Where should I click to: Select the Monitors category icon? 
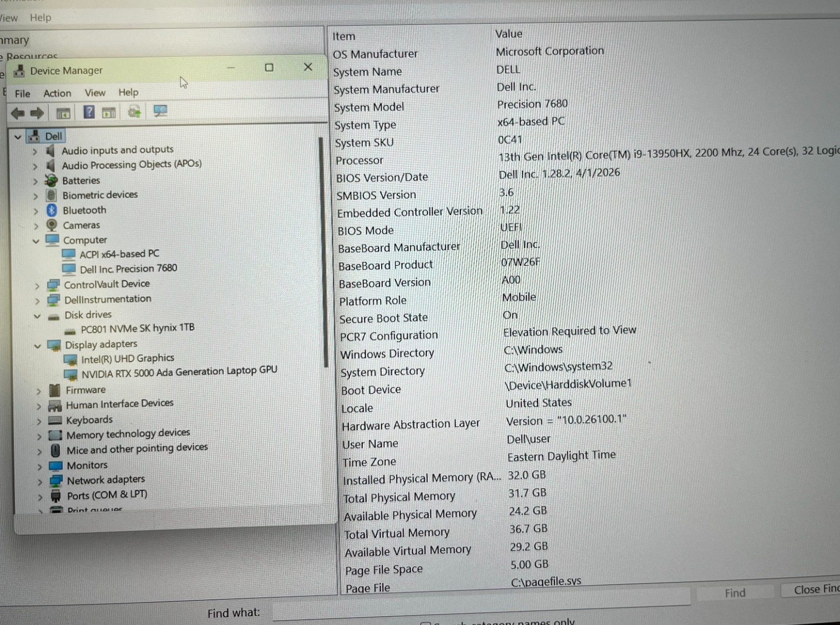[x=56, y=466]
